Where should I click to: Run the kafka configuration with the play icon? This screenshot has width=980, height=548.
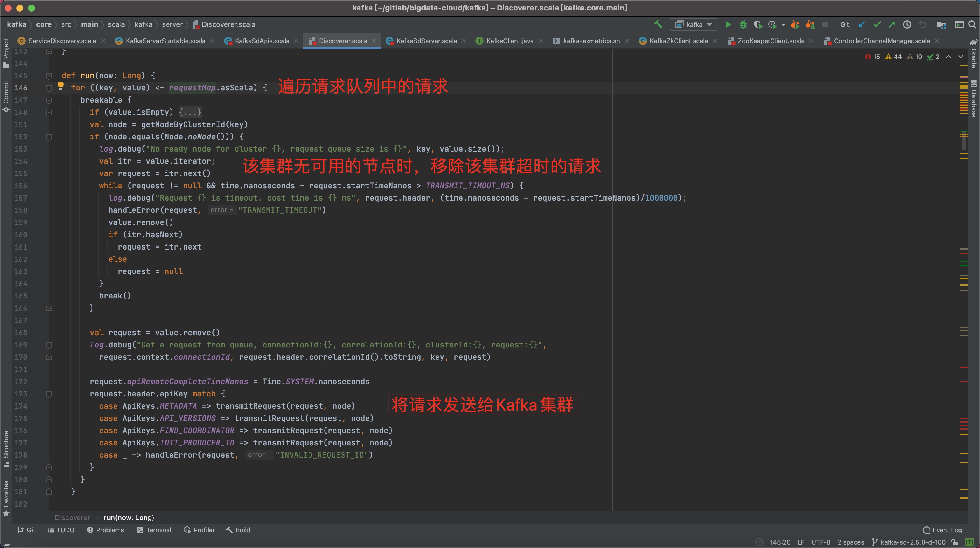point(727,24)
